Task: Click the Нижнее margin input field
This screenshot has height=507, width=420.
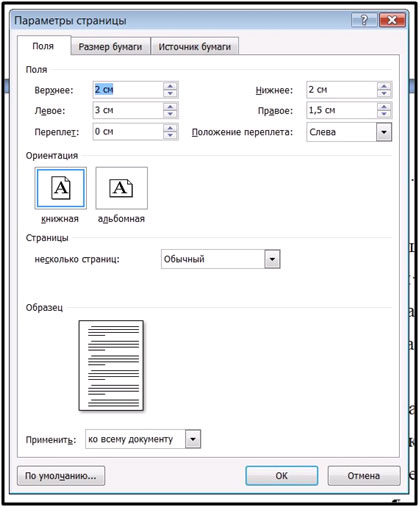Action: [x=342, y=90]
